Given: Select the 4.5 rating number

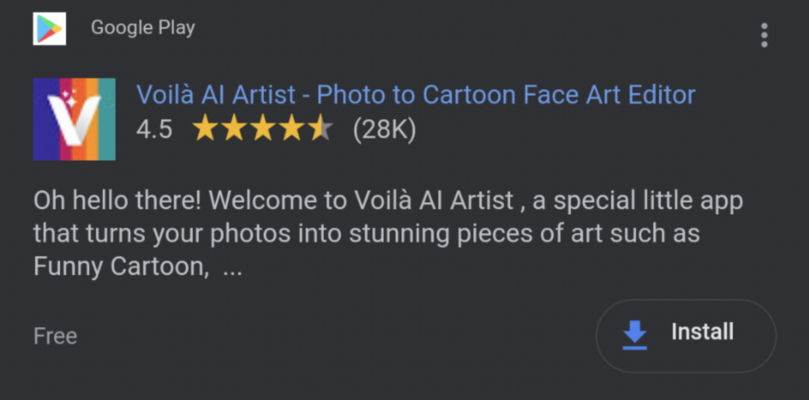Looking at the screenshot, I should point(154,130).
